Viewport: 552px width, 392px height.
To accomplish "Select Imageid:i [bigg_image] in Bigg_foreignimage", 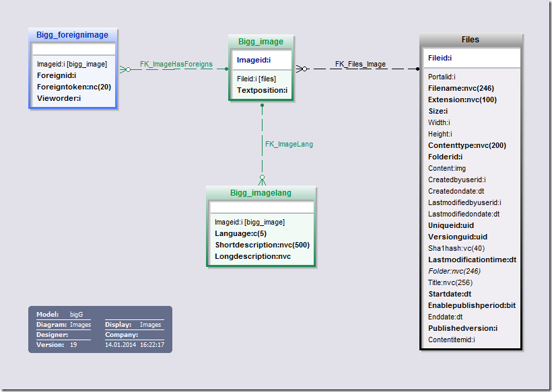I will (72, 64).
